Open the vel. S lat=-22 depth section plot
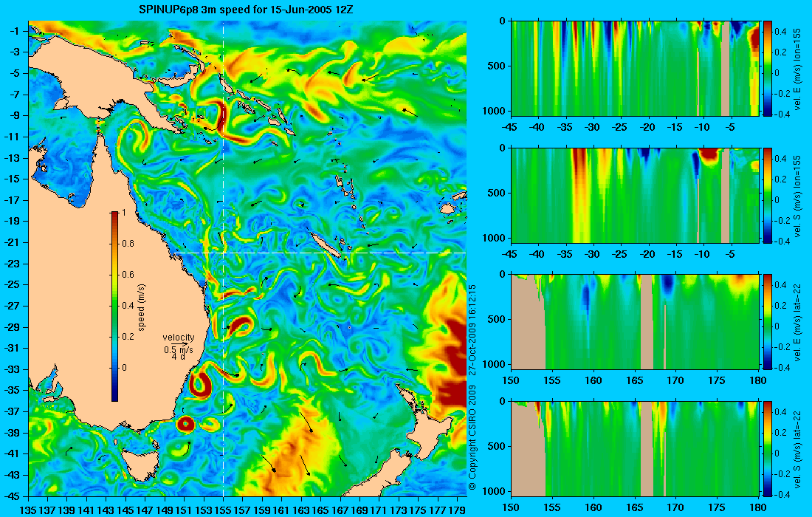This screenshot has width=812, height=517. 635,449
